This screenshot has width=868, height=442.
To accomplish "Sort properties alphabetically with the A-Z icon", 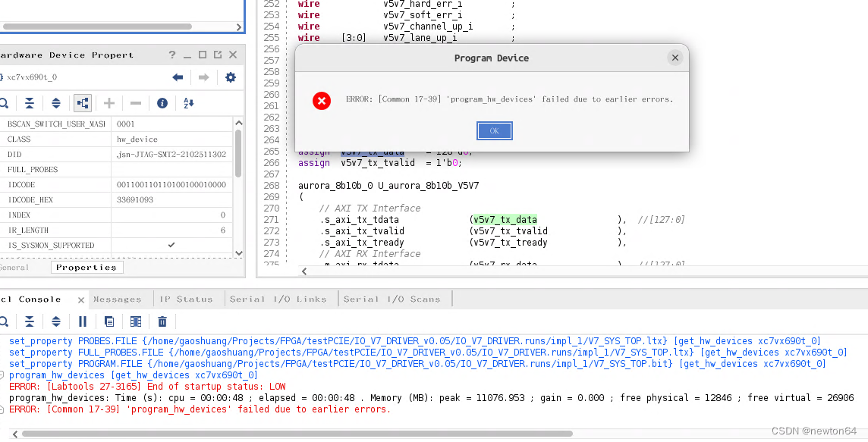I will click(187, 103).
